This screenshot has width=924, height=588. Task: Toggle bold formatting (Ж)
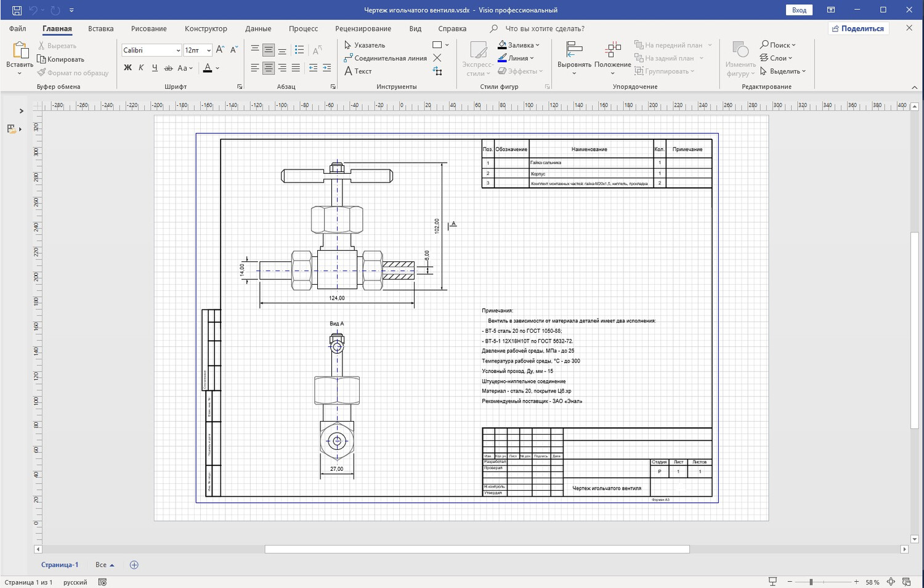128,68
